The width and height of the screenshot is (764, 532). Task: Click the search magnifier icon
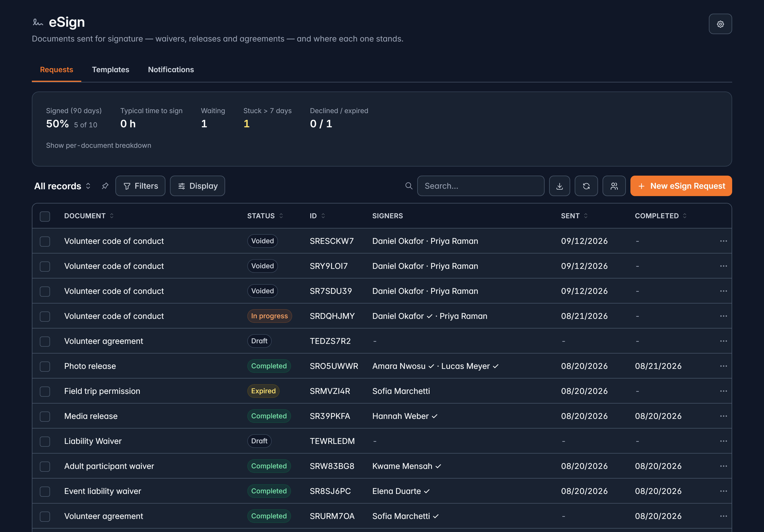pyautogui.click(x=409, y=186)
